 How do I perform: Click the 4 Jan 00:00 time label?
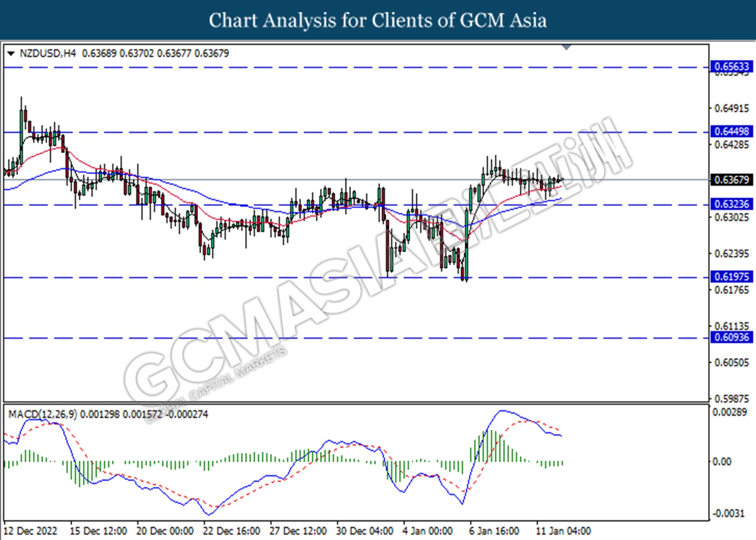428,531
